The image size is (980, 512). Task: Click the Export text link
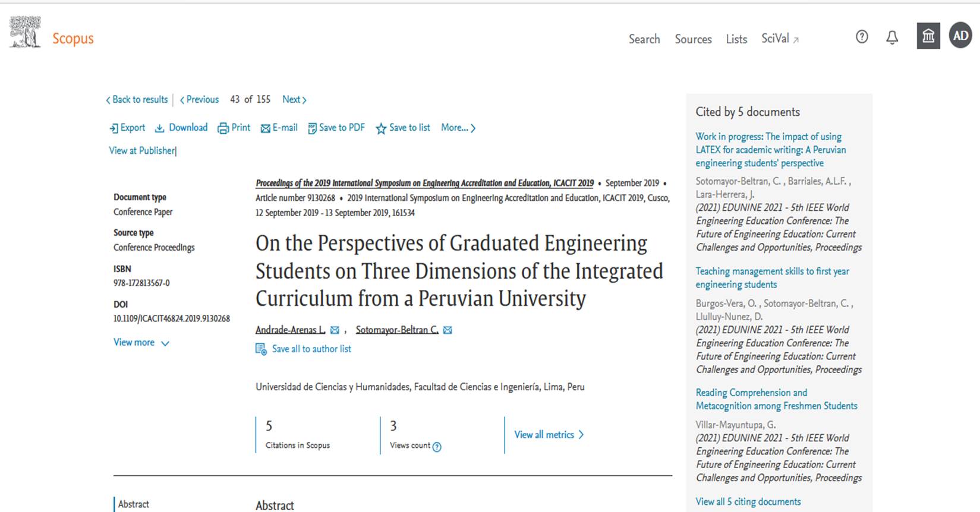coord(133,128)
